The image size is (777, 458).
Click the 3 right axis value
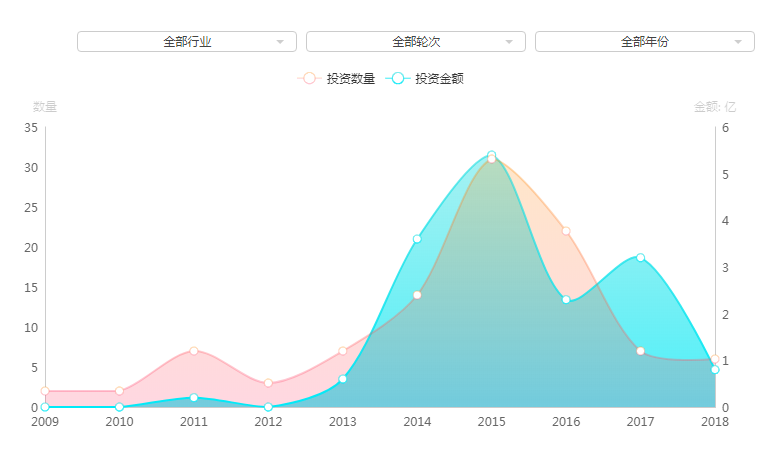coord(725,268)
